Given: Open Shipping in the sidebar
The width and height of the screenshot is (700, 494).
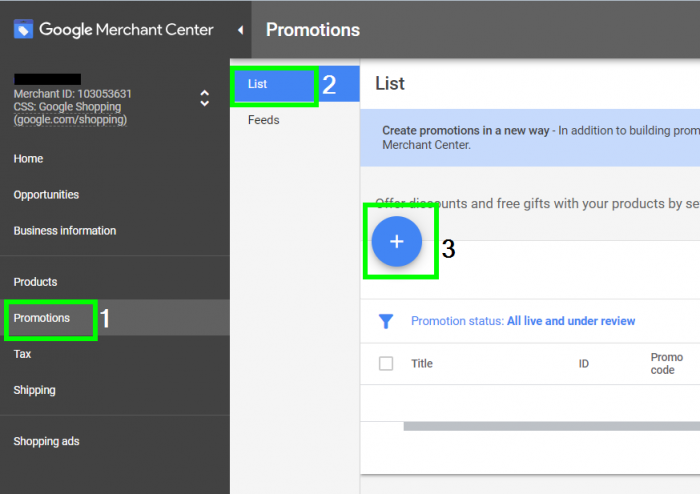Looking at the screenshot, I should 34,390.
